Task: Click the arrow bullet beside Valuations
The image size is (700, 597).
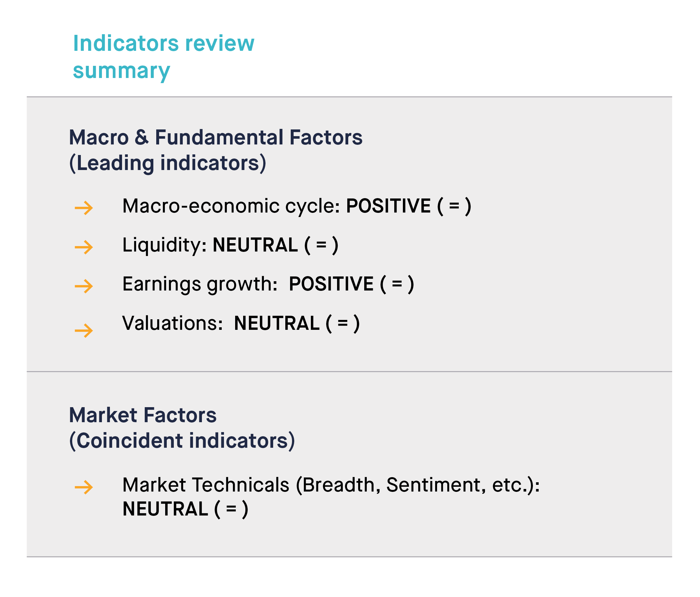Action: (x=84, y=330)
